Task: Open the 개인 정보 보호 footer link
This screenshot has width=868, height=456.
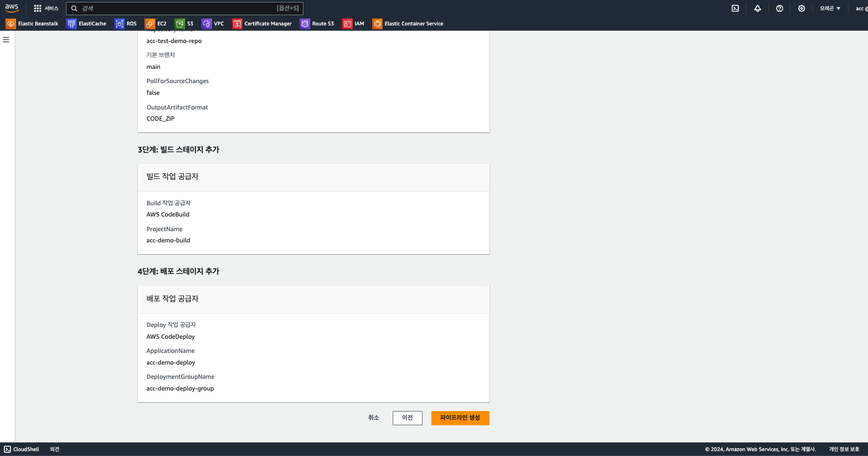Action: pyautogui.click(x=844, y=449)
